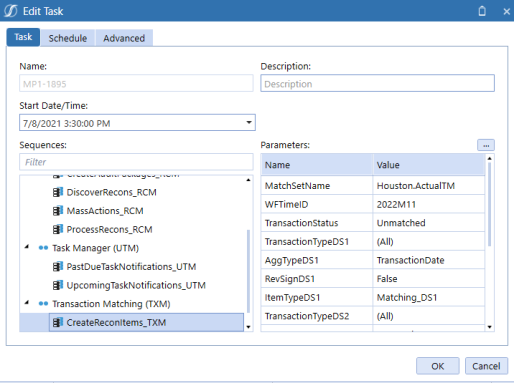Select the PastDueTaskNotifications_UTM sequence icon

tap(58, 267)
